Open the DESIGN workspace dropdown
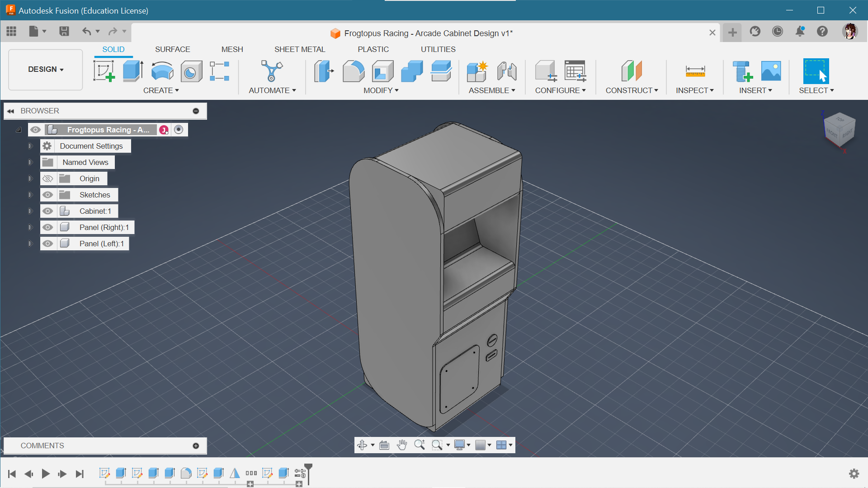868x488 pixels. 46,70
